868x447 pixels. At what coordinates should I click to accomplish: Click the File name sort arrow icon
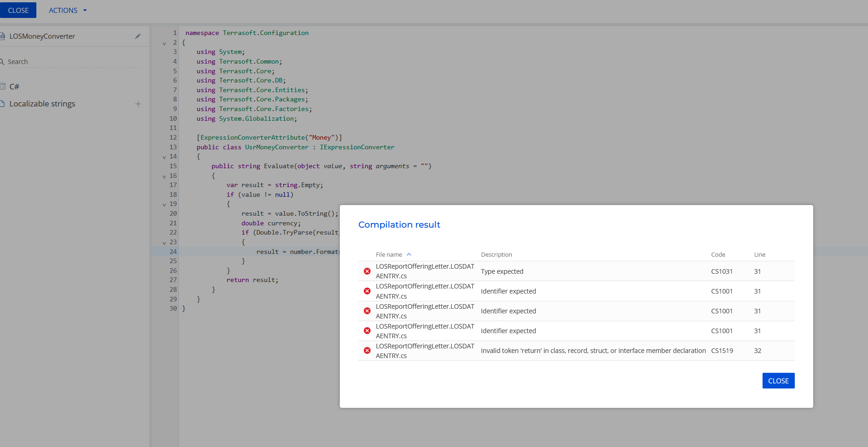409,254
